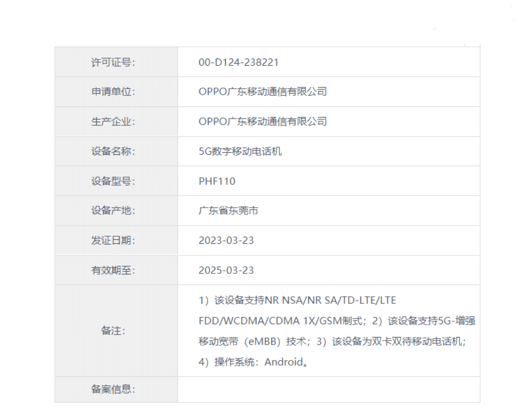Viewport: 521px width, 420px height.
Task: Click the 备案信息 label
Action: (113, 389)
